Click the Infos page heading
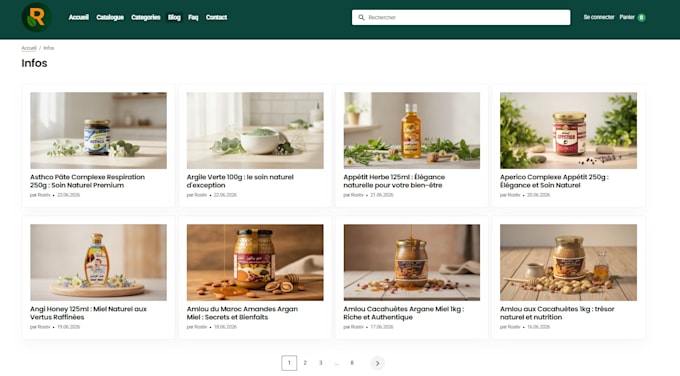The height and width of the screenshot is (376, 680). 34,63
